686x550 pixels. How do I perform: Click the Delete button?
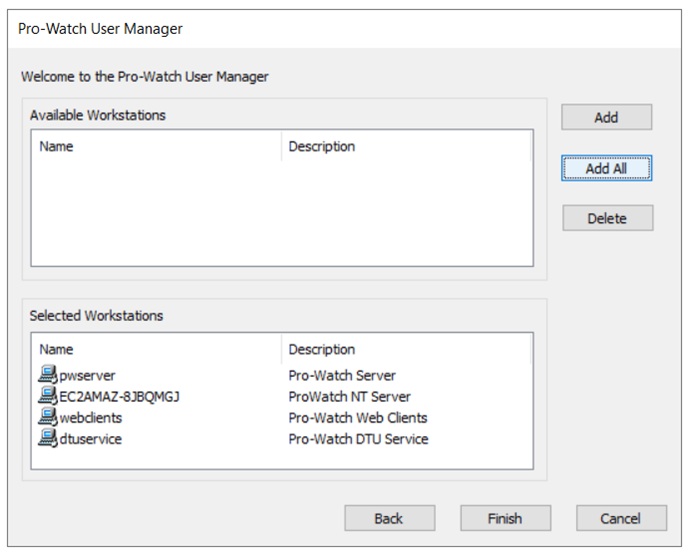point(607,218)
